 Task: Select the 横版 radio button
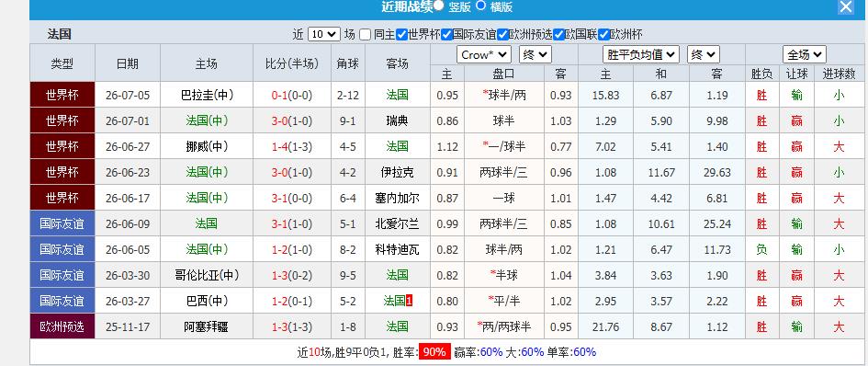tap(480, 6)
